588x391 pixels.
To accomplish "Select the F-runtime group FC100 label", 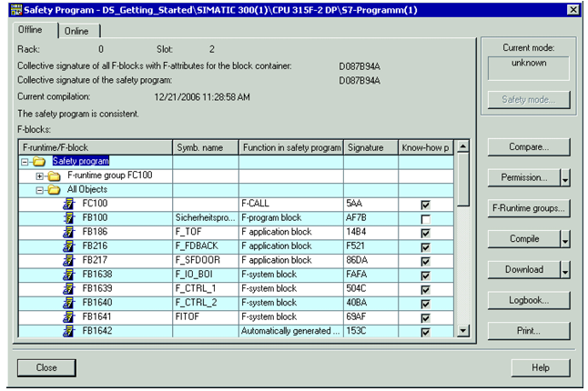I will pos(110,175).
